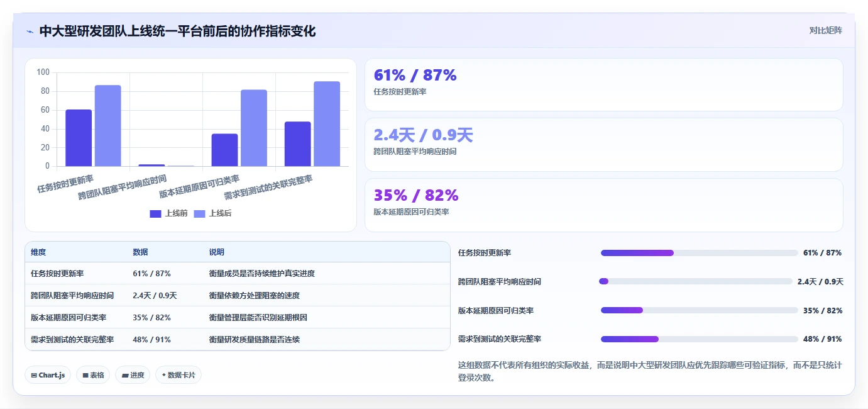This screenshot has height=409, width=868.
Task: Click table cell 跨团队阻塞平均响应时间
Action: [72, 296]
